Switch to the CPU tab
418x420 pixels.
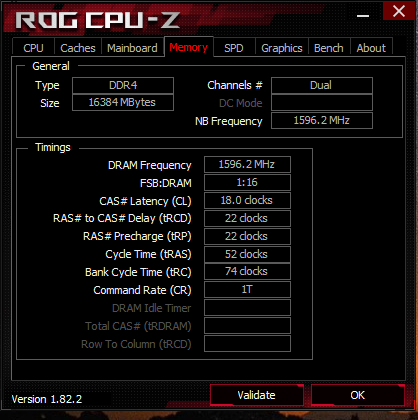click(x=33, y=48)
